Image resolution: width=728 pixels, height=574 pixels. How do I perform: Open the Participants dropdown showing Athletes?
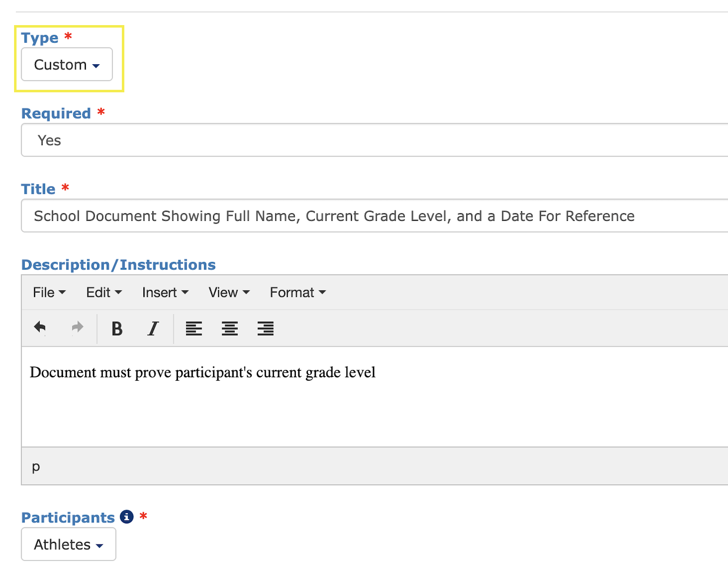click(x=68, y=544)
